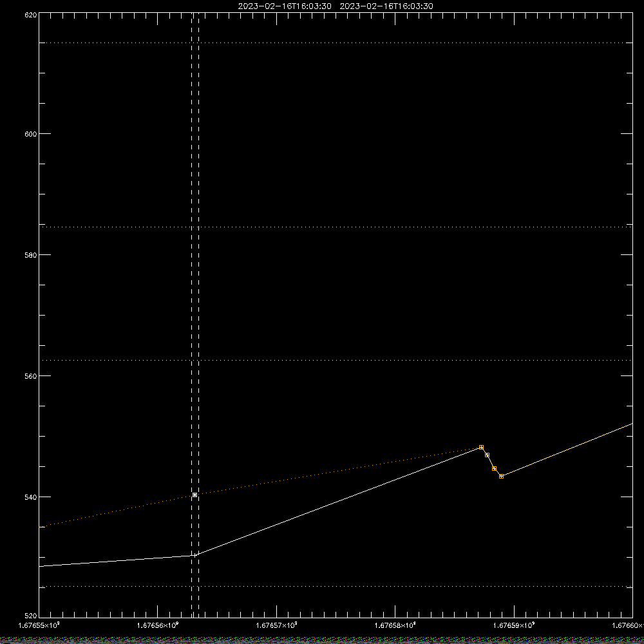644x644 pixels.
Task: Click the y-axis label 560
Action: 31,376
